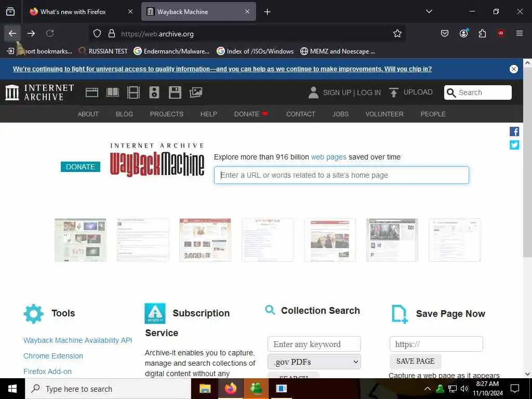Viewport: 532px width, 399px height.
Task: Click LOG IN link
Action: 369,92
